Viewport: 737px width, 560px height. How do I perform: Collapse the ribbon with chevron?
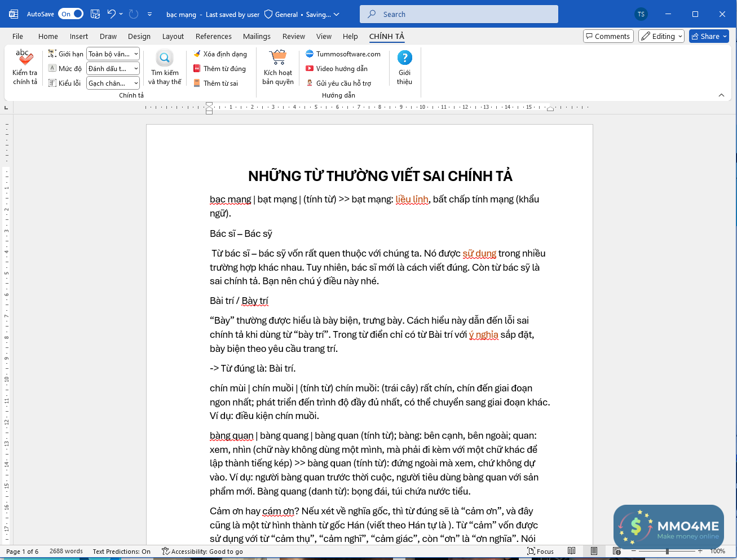tap(721, 95)
